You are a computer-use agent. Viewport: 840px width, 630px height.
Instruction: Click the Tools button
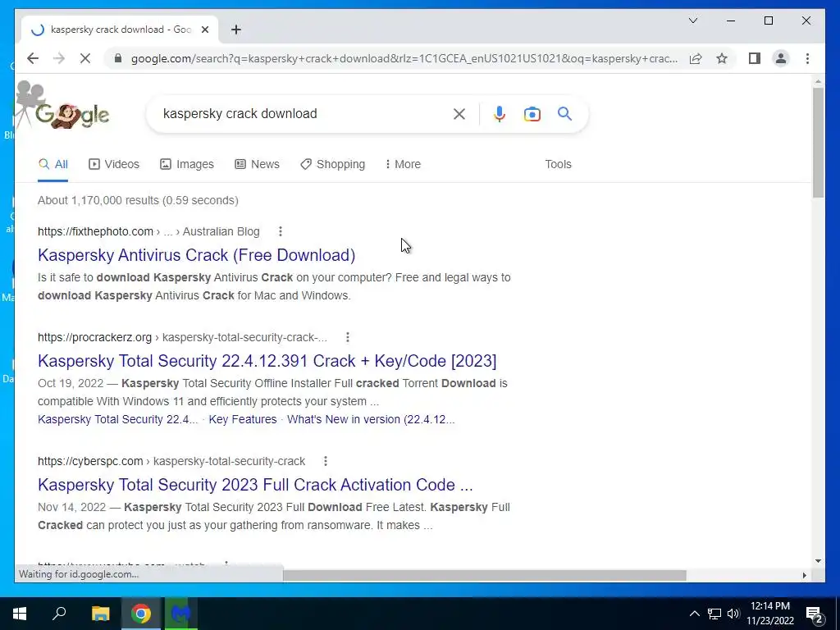click(558, 164)
